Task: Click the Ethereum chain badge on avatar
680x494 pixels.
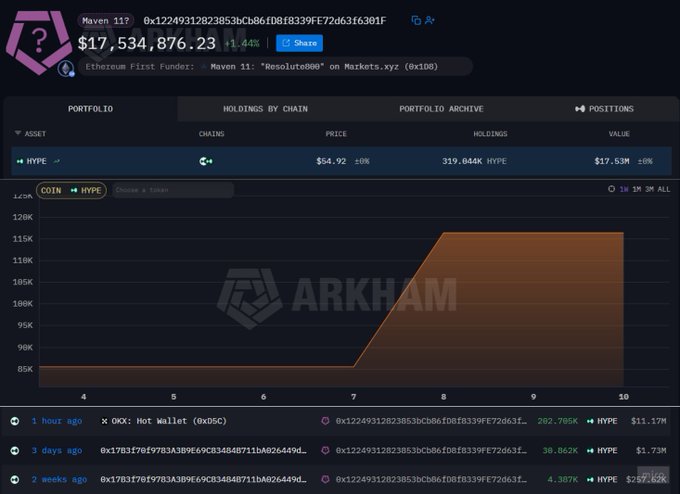Action: pos(66,69)
